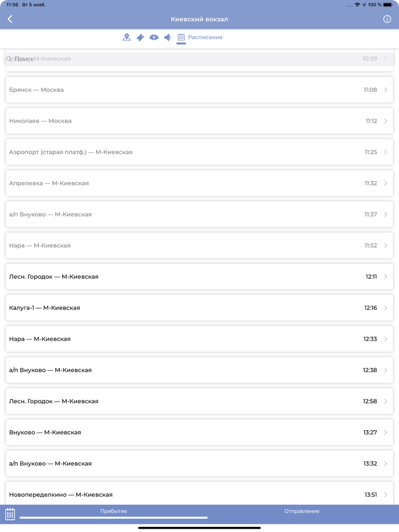Image resolution: width=399 pixels, height=532 pixels.
Task: Open the Николаев — Москва train entry
Action: (x=199, y=121)
